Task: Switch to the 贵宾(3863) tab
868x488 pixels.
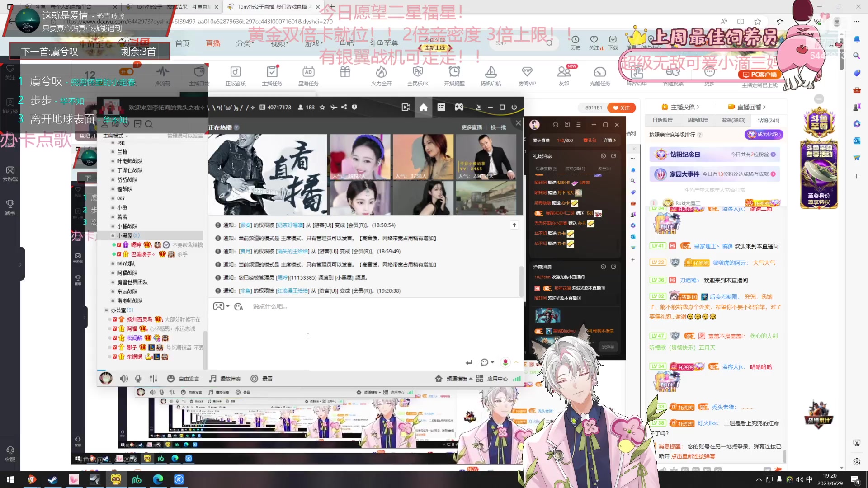Action: (x=733, y=120)
